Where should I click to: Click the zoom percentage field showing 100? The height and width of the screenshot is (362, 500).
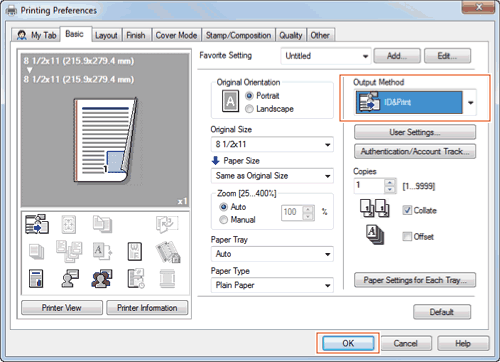(x=292, y=212)
